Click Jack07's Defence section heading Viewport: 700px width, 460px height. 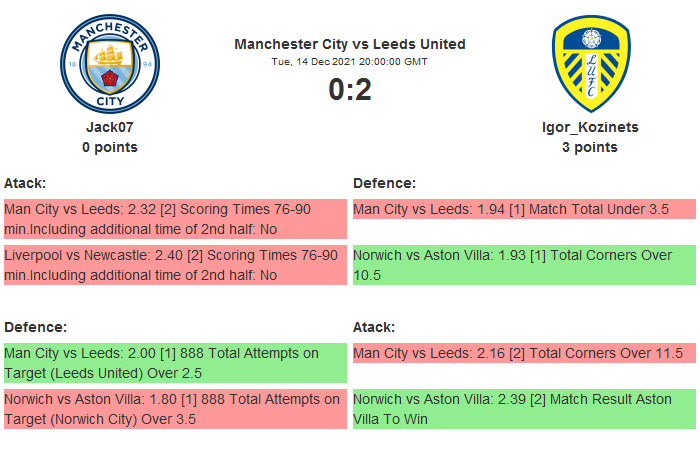coord(35,327)
